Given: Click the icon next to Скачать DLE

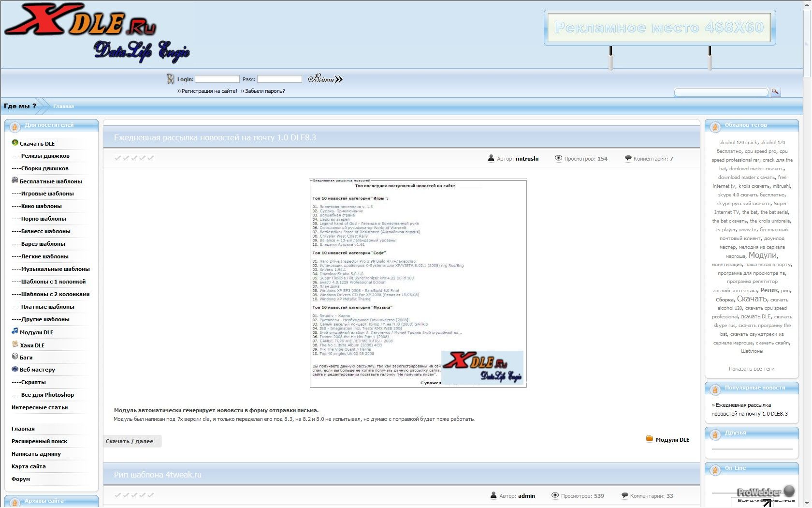Looking at the screenshot, I should (x=14, y=143).
